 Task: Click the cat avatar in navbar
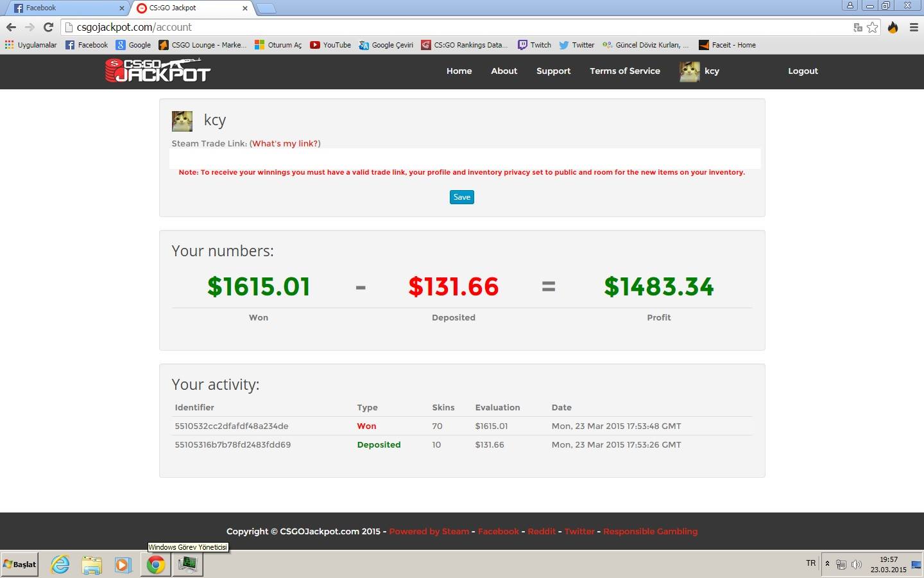click(690, 71)
